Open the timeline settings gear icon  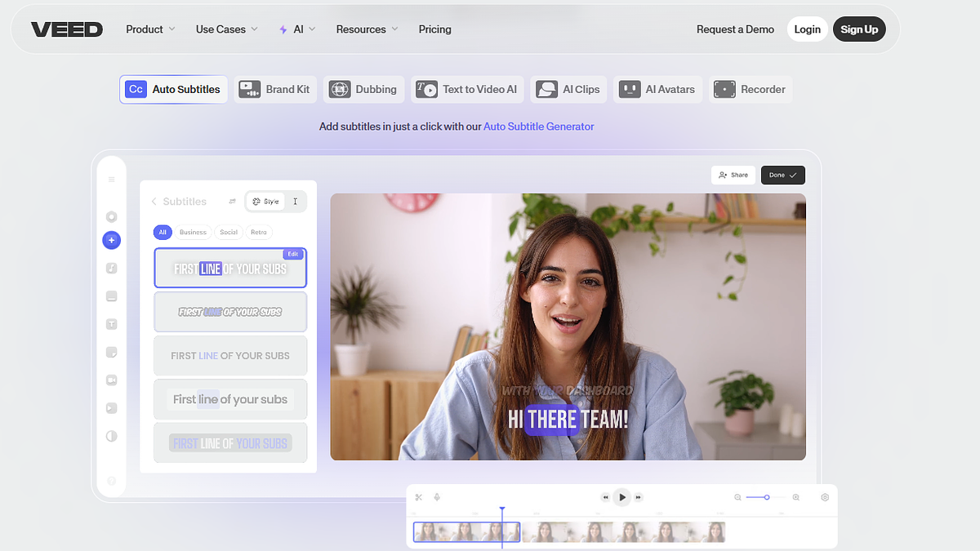coord(824,497)
